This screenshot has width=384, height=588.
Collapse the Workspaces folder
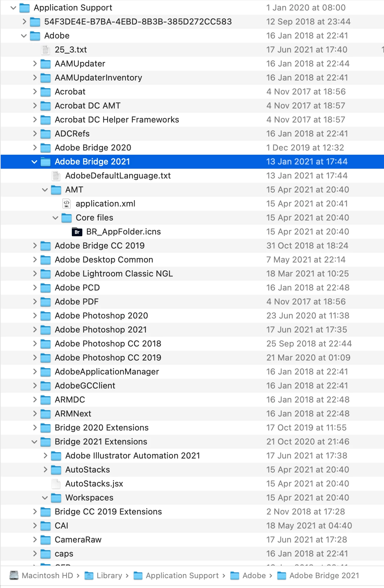point(45,498)
